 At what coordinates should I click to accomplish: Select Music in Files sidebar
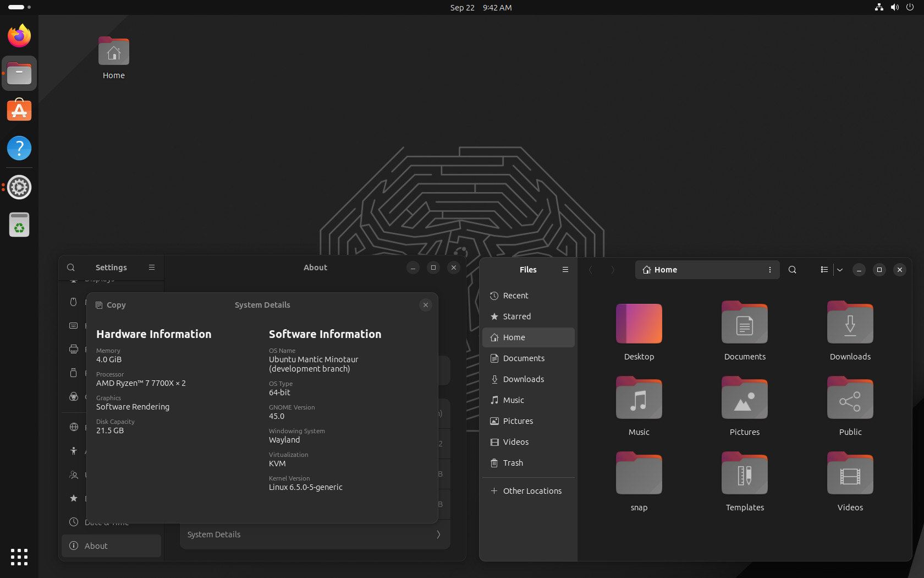click(x=529, y=400)
